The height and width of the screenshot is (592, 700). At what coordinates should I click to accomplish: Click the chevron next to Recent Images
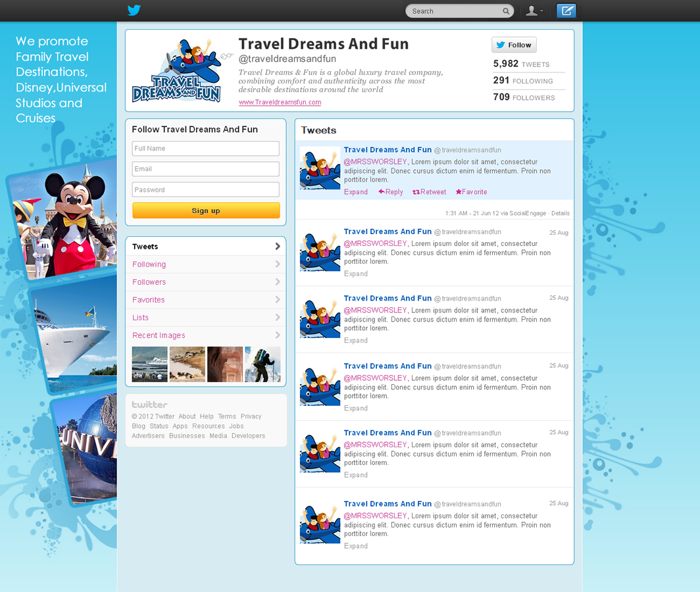(x=278, y=335)
